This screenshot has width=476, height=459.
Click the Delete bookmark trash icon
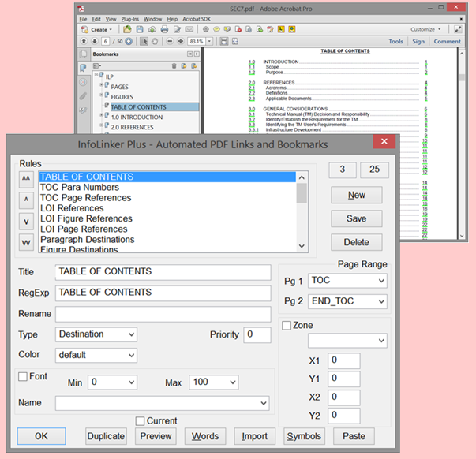coord(174,65)
